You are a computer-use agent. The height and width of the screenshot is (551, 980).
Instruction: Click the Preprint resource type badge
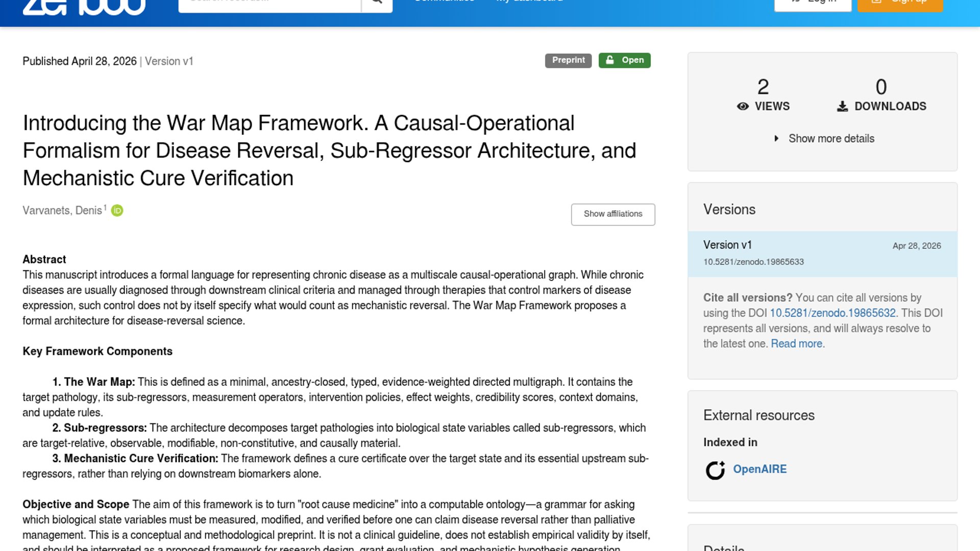point(568,60)
